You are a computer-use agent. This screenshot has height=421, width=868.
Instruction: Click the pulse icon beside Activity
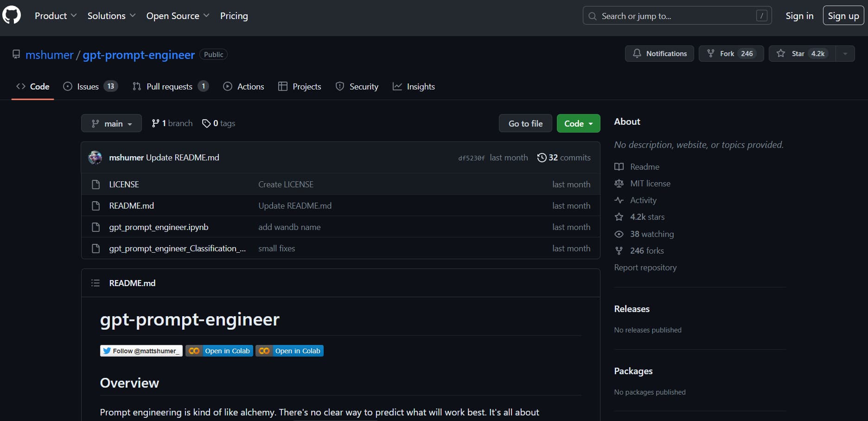[619, 200]
